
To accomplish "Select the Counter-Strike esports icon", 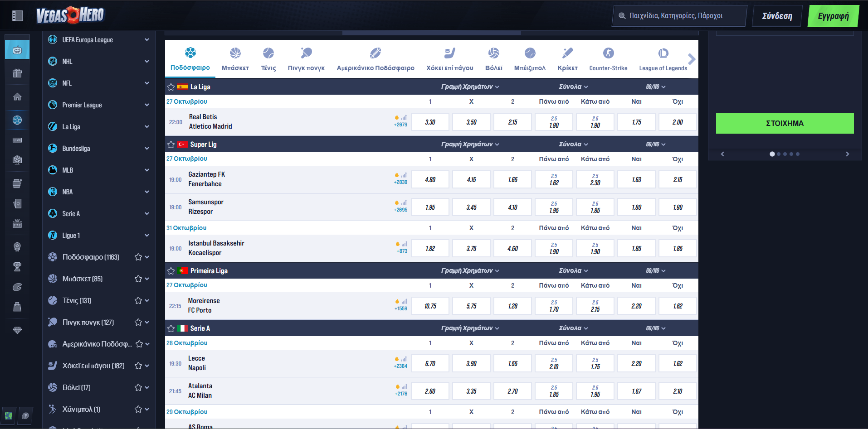I will pyautogui.click(x=608, y=53).
